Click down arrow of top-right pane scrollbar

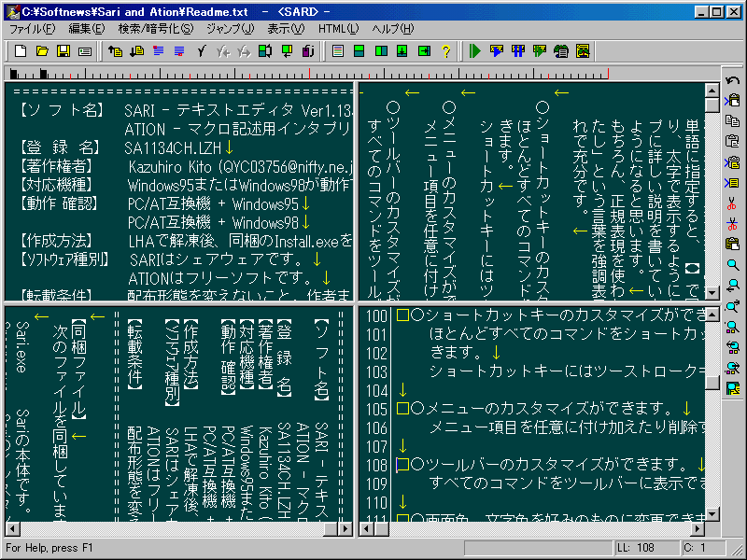point(712,292)
